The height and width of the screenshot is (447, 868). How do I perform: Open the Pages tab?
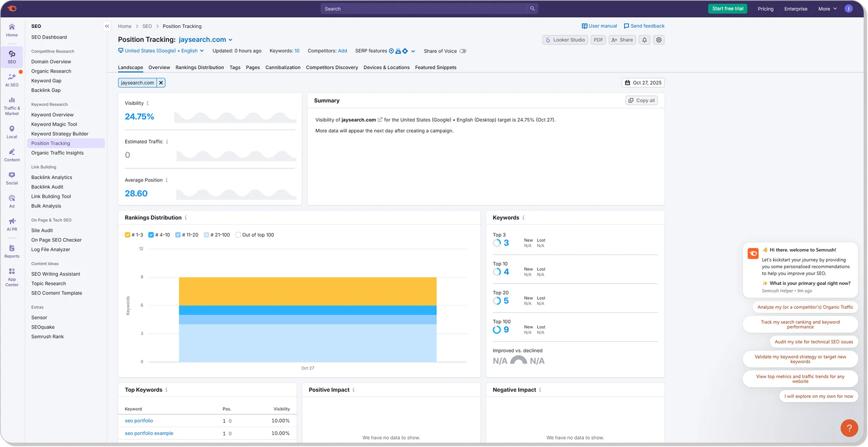(253, 68)
